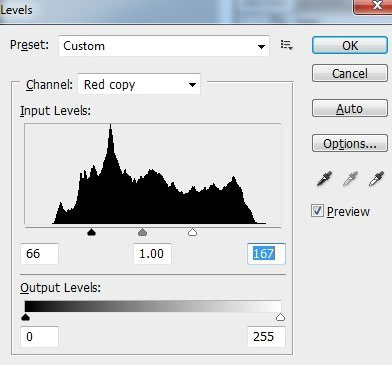Image resolution: width=392 pixels, height=365 pixels.
Task: Open the preset options menu icon
Action: point(286,45)
